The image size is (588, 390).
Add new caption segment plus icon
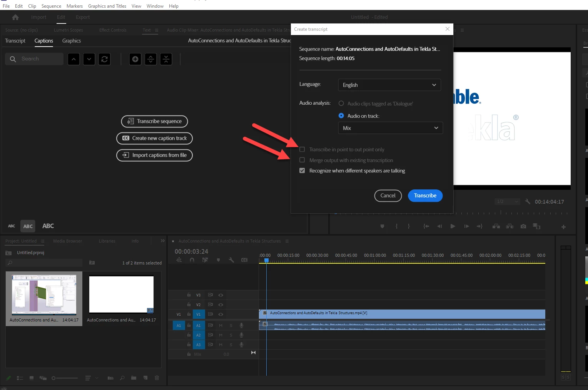(135, 59)
